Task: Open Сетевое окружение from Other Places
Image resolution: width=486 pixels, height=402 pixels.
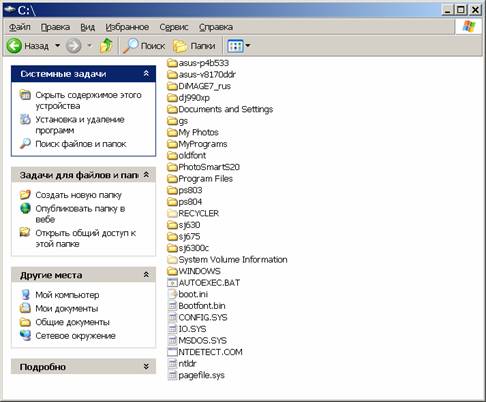Action: (75, 336)
